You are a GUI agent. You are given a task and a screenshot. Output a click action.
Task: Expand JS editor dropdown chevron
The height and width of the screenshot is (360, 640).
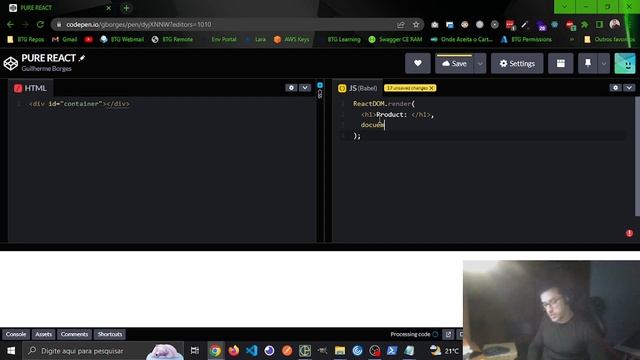pos(629,88)
